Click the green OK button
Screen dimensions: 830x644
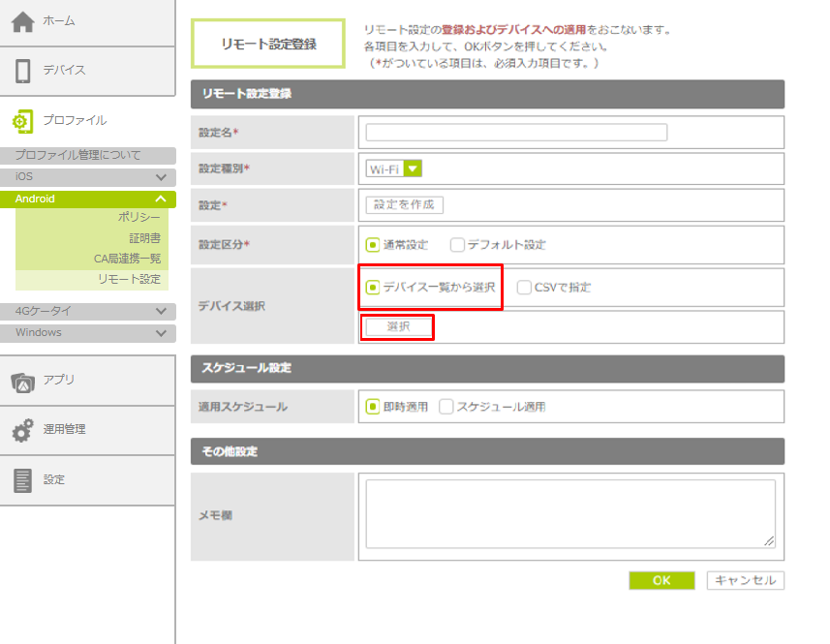click(661, 581)
